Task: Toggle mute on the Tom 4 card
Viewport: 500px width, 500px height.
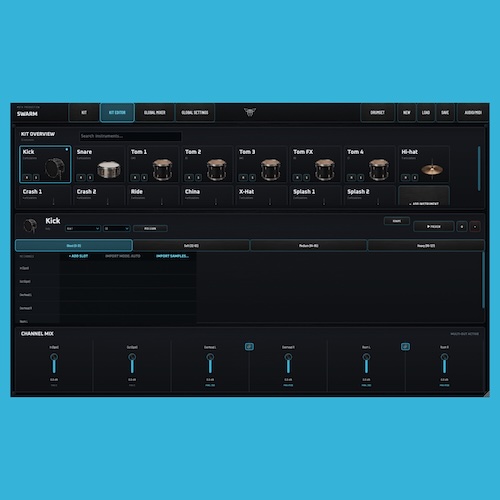Action: (351, 177)
